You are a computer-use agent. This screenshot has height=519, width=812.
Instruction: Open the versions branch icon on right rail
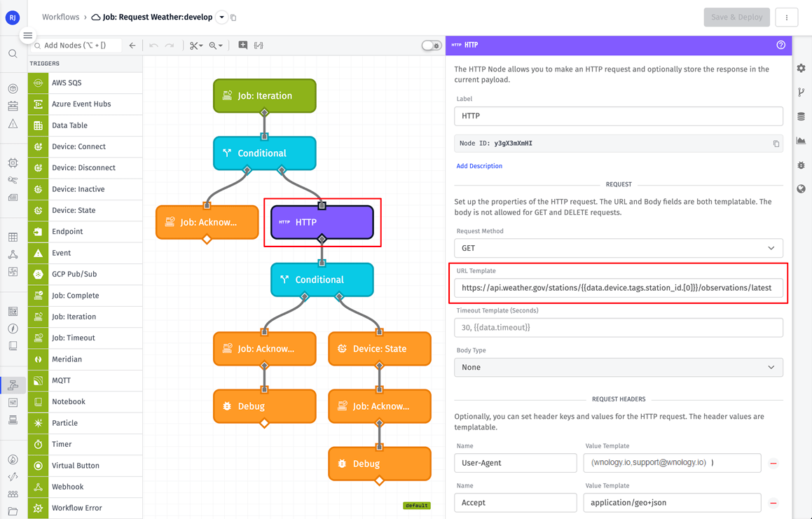[801, 92]
